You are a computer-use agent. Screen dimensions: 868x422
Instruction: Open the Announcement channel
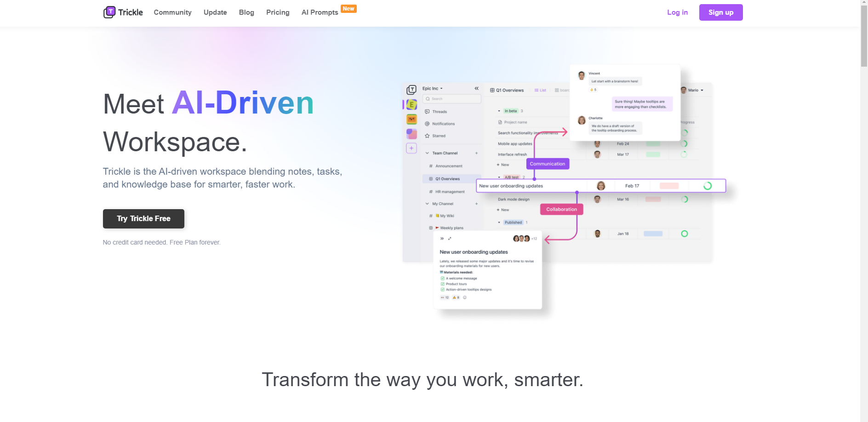click(446, 166)
